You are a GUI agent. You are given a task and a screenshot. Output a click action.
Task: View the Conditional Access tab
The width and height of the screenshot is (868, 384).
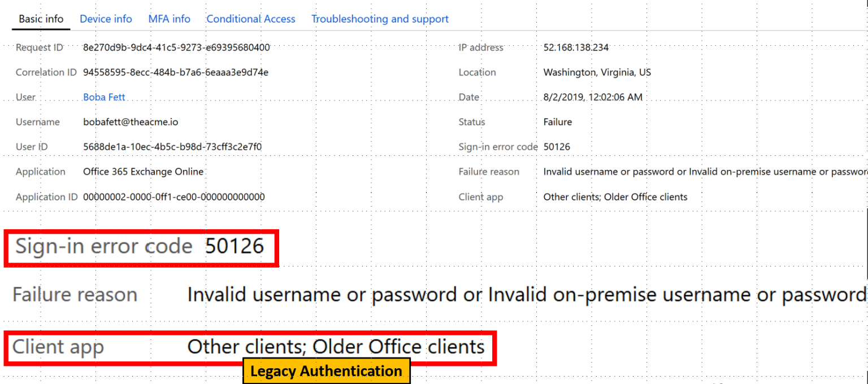coord(251,19)
